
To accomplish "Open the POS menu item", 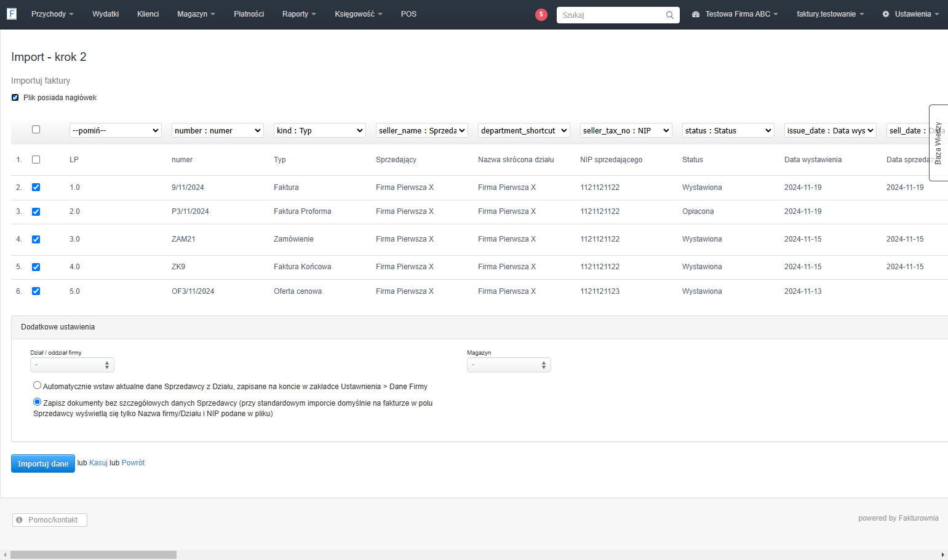I will point(408,14).
